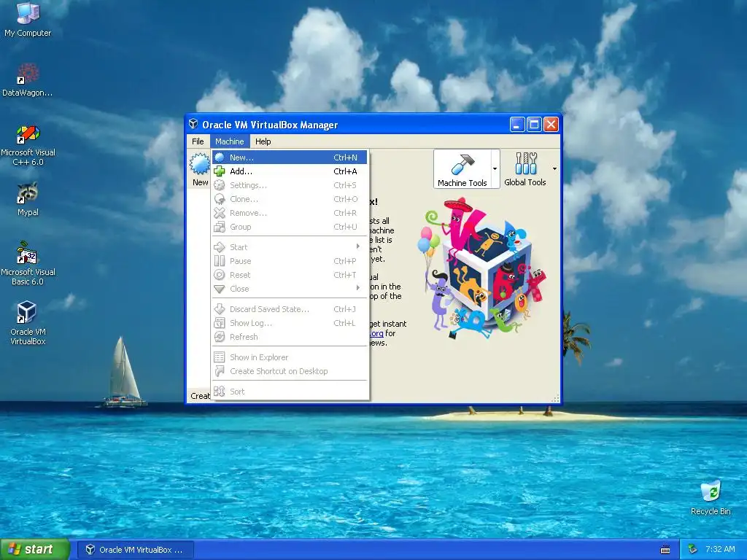
Task: Minimize the VirtualBox Manager window
Action: pos(517,124)
